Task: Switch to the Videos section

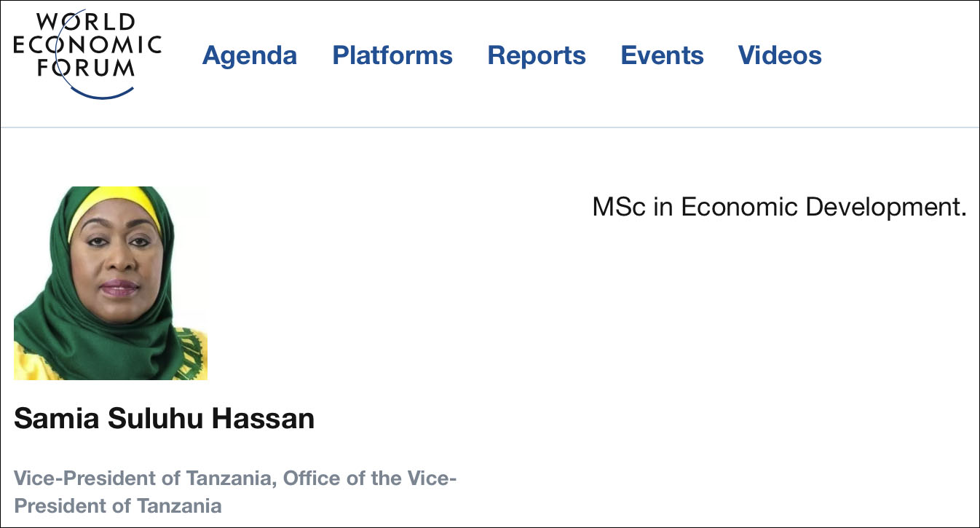Action: (x=780, y=55)
